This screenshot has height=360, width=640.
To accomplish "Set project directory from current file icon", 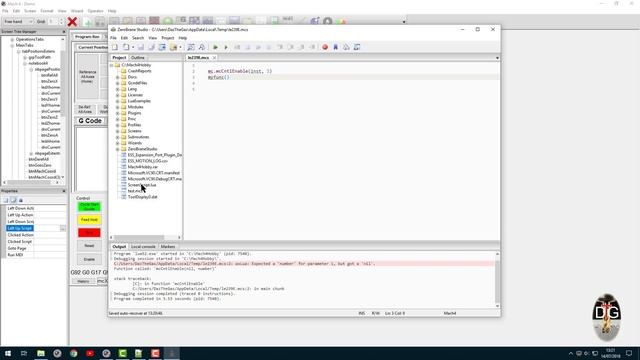I will coord(162,47).
